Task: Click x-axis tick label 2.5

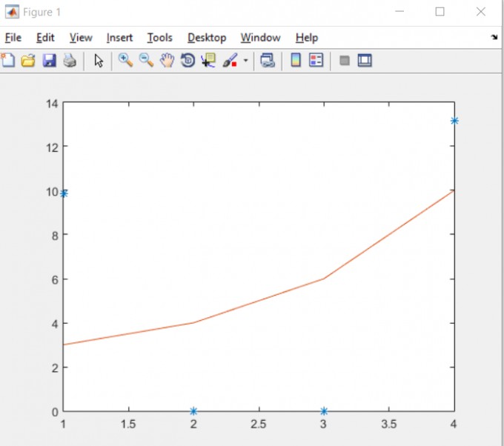Action: [x=259, y=425]
